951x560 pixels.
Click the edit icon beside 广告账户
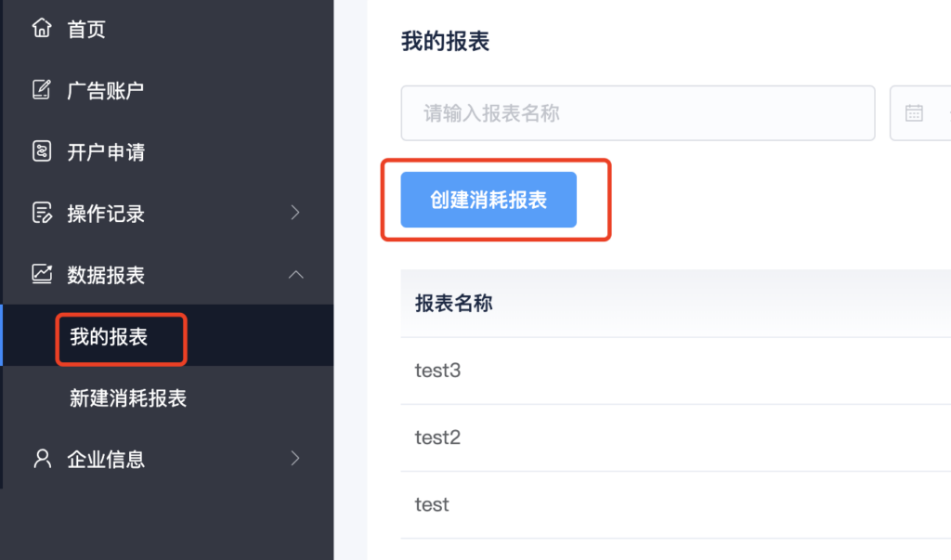(x=42, y=89)
